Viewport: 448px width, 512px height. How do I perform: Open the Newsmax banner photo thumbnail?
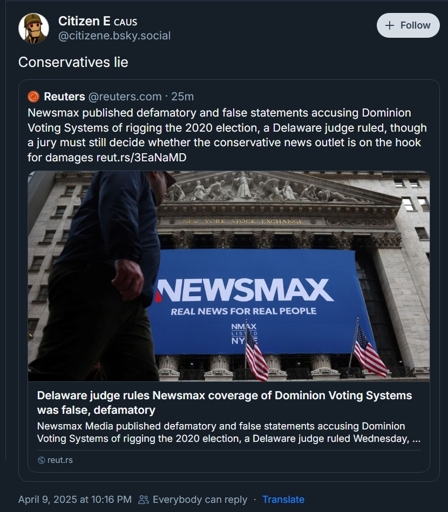tap(229, 276)
